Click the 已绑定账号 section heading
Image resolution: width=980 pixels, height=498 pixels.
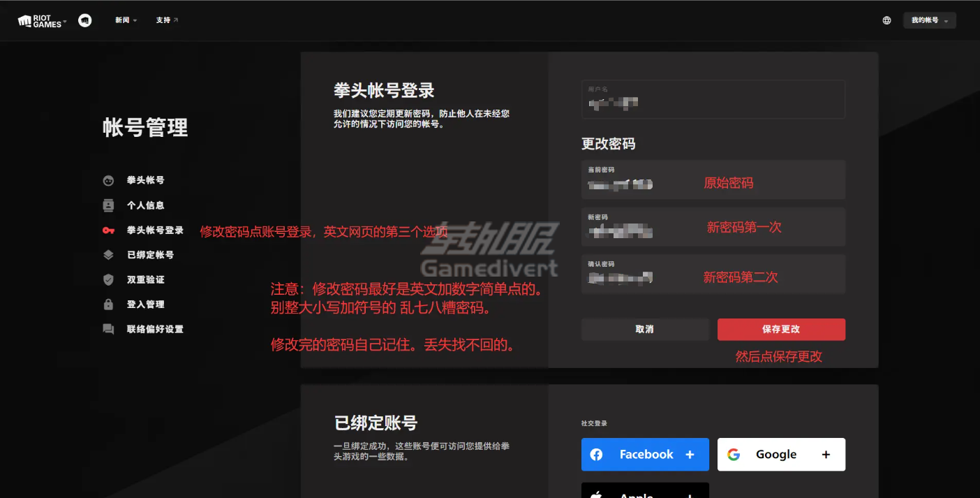pos(376,423)
